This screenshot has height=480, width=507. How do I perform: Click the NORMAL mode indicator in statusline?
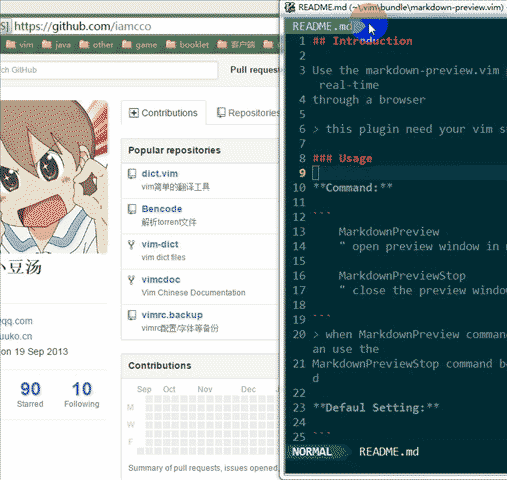(x=312, y=452)
